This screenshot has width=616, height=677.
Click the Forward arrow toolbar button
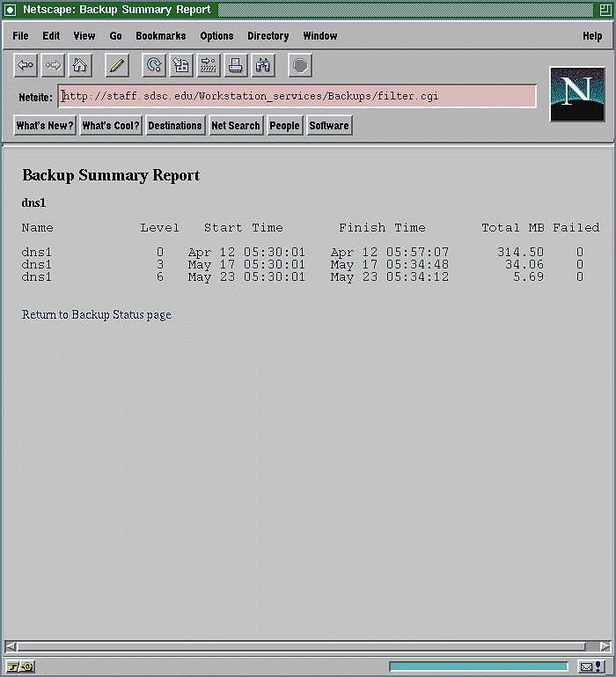click(53, 65)
